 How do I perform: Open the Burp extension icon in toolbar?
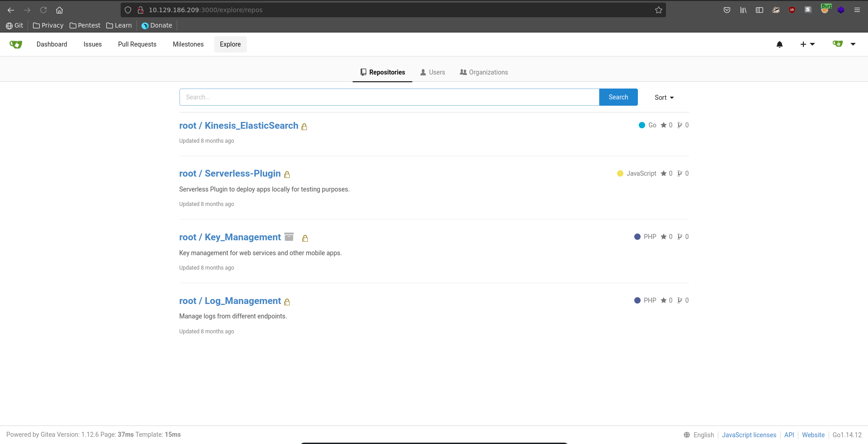point(825,9)
